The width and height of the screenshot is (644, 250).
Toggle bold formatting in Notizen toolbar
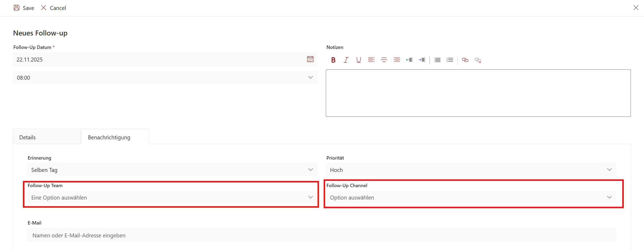333,60
